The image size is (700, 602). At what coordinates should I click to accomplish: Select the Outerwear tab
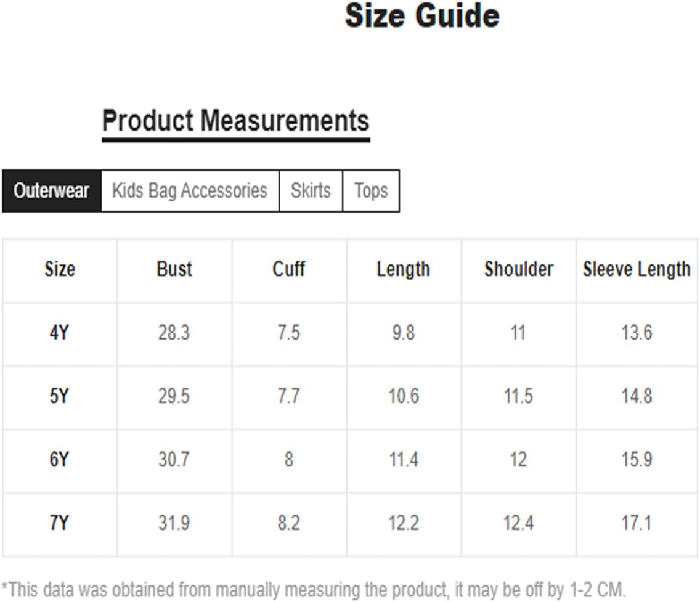[52, 191]
